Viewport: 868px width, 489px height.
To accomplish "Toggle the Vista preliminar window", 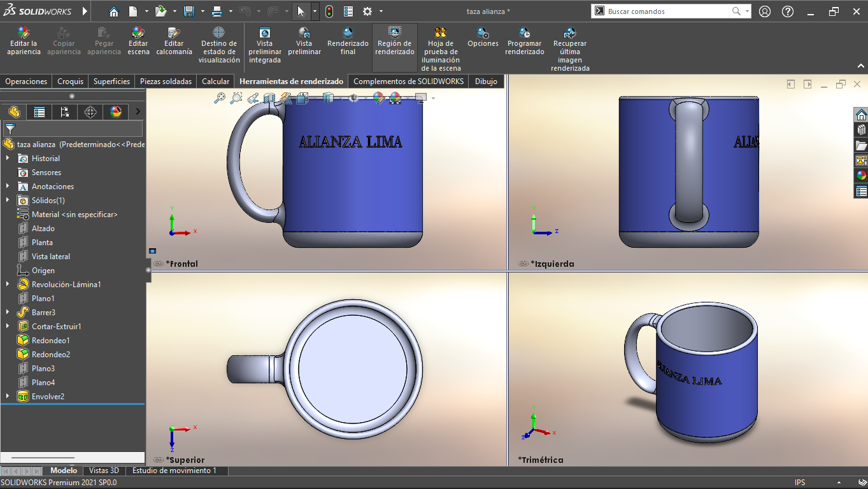I will point(304,41).
